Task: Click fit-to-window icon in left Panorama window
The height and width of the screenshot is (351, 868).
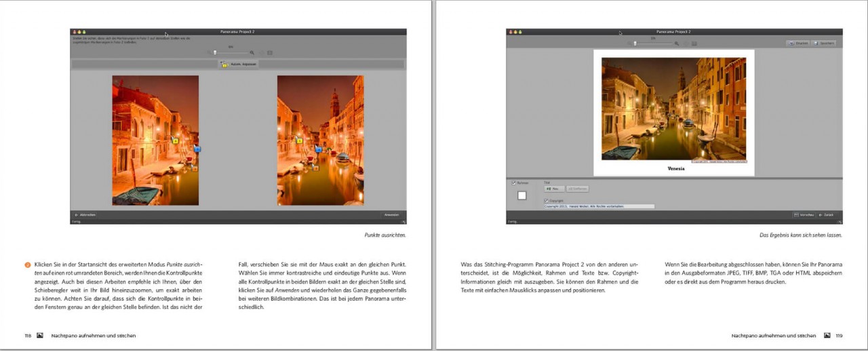Action: point(270,52)
